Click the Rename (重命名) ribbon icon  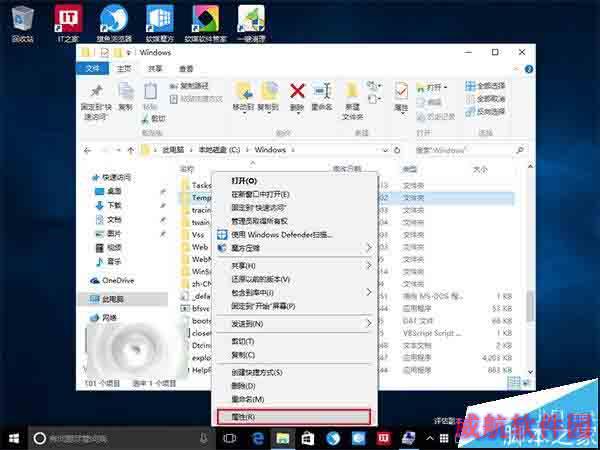pos(321,91)
